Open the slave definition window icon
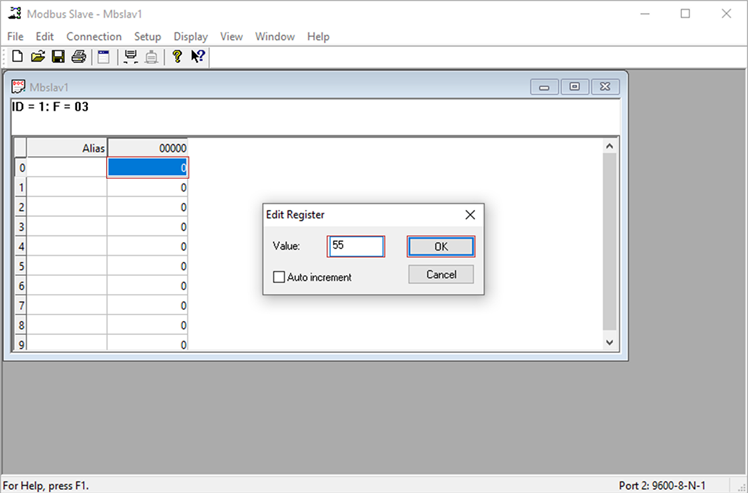This screenshot has height=493, width=748. pos(104,56)
